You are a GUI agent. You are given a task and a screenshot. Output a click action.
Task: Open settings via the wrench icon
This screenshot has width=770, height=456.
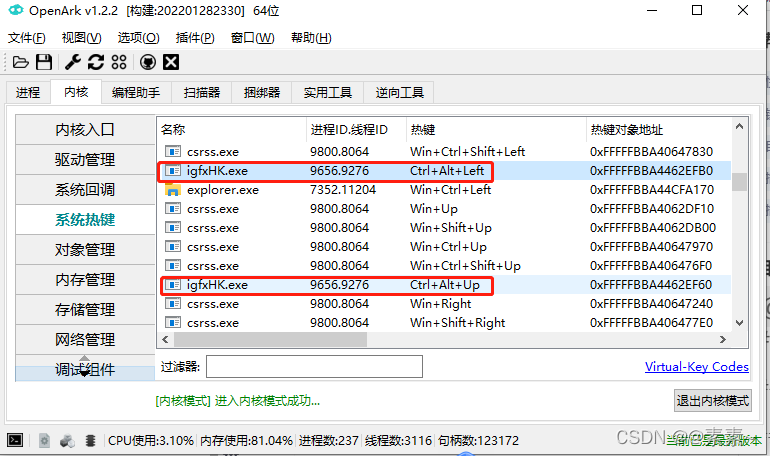tap(73, 62)
